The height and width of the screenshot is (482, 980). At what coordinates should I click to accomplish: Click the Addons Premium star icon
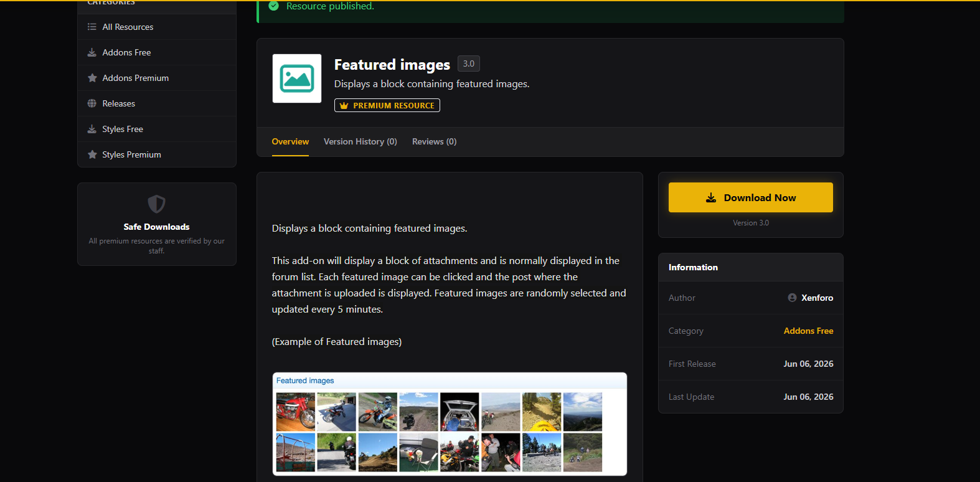(x=92, y=78)
